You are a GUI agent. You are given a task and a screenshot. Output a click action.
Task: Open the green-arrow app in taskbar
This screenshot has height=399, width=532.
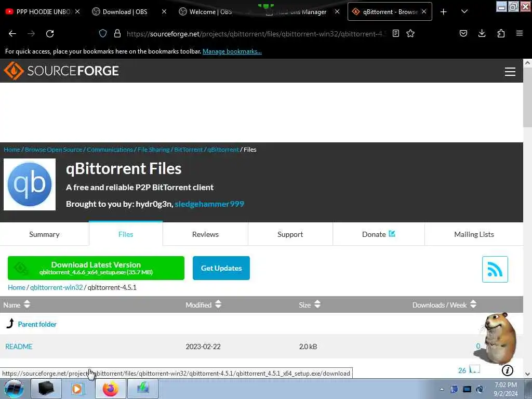click(143, 389)
